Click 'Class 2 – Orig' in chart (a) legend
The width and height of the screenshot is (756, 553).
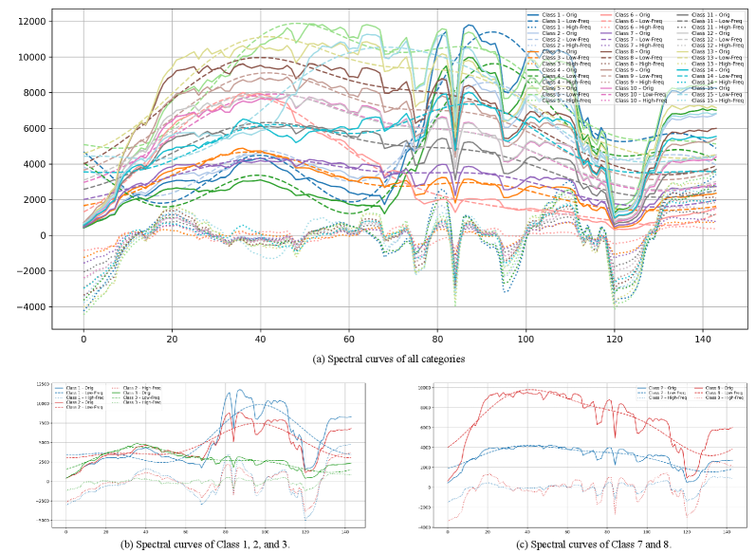tap(560, 33)
